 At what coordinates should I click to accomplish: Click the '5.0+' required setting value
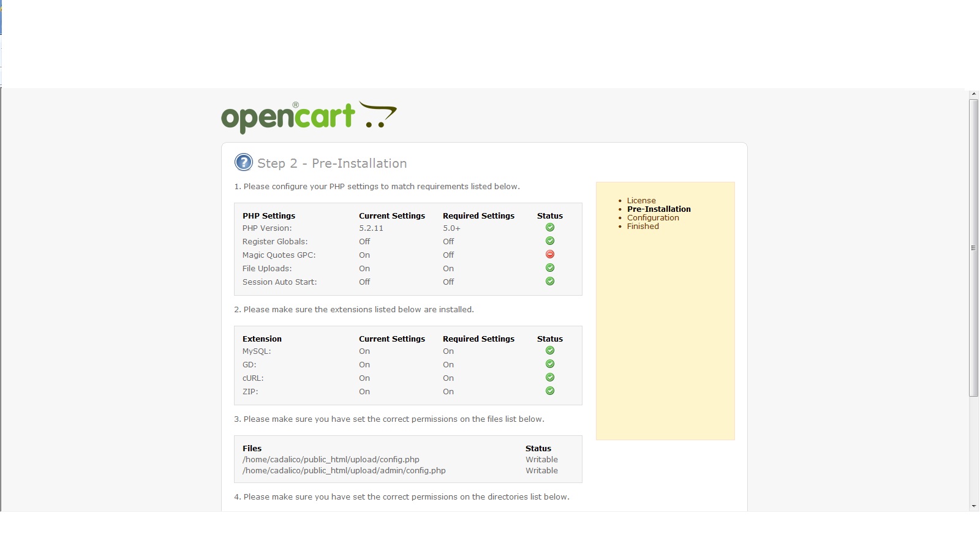[451, 228]
